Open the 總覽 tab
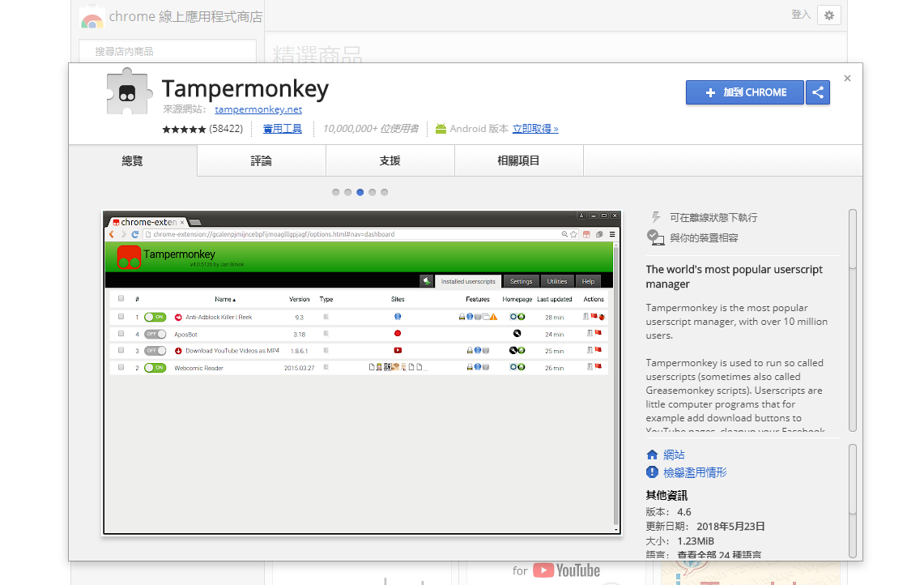 tap(133, 160)
